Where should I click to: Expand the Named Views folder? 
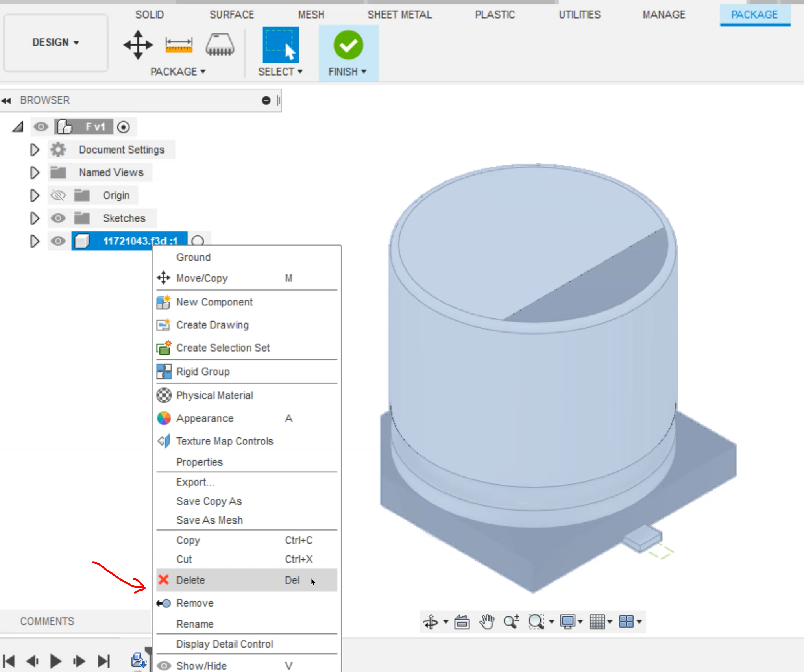point(35,172)
